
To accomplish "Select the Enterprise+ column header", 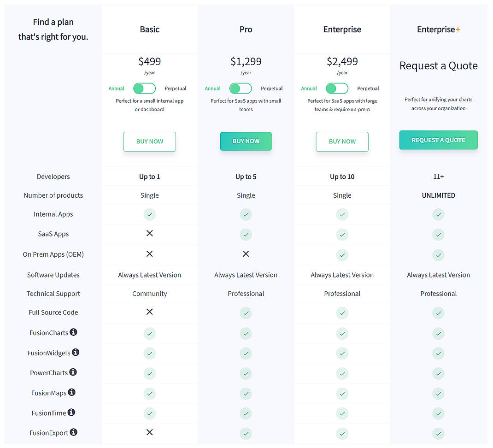I will [438, 29].
